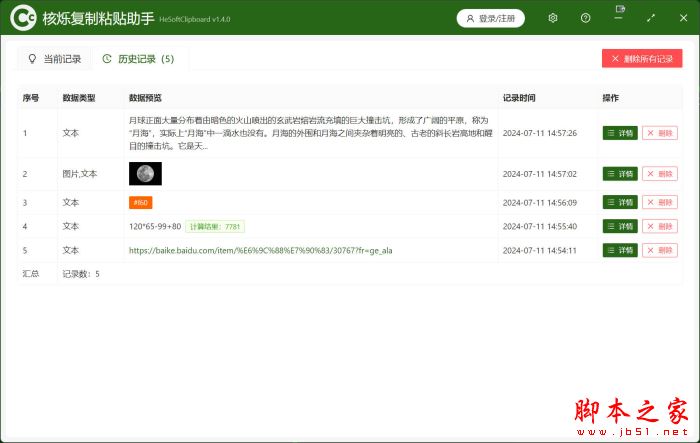Open details for record 5 URL entry

620,250
